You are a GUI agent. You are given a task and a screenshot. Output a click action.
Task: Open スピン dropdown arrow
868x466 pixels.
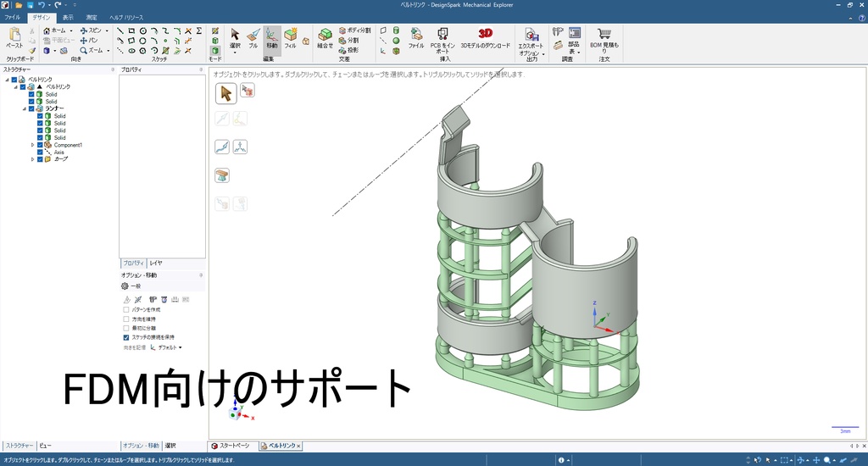[x=107, y=31]
